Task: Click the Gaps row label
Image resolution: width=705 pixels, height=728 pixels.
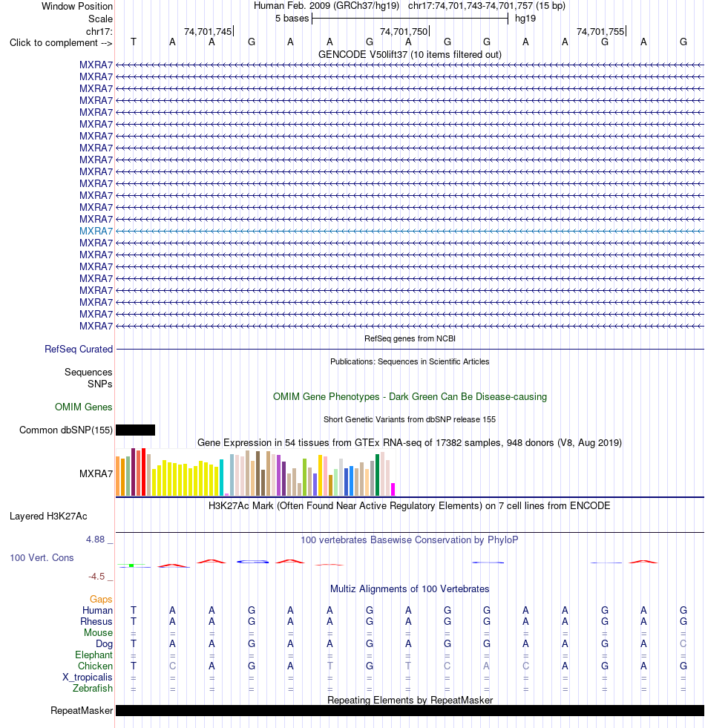Action: pyautogui.click(x=101, y=600)
